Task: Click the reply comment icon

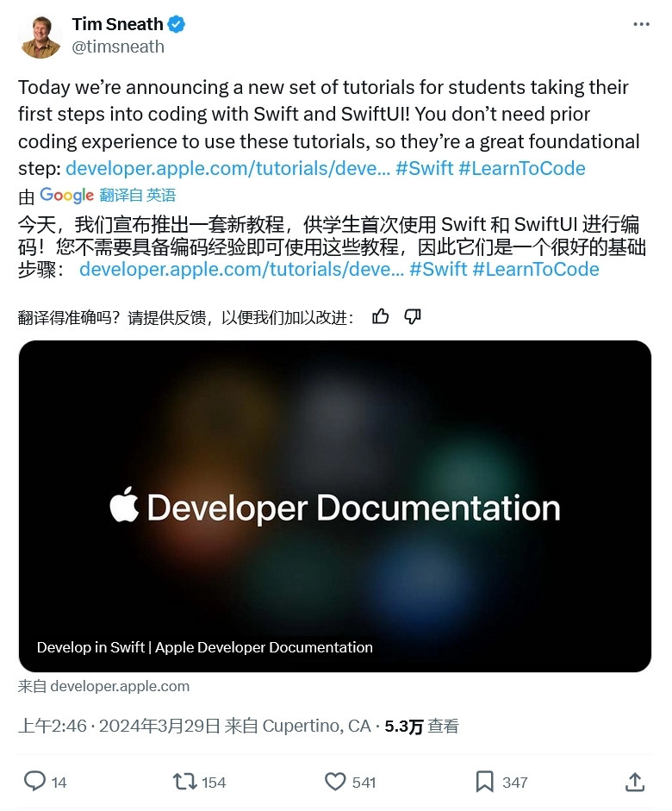Action: (x=34, y=782)
